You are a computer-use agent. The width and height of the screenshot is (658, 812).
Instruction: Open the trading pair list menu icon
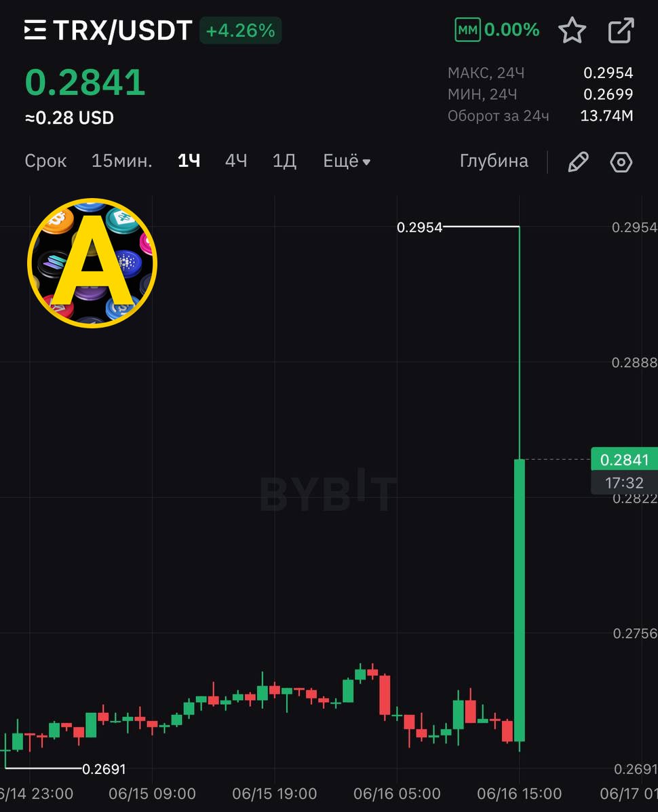(x=35, y=30)
